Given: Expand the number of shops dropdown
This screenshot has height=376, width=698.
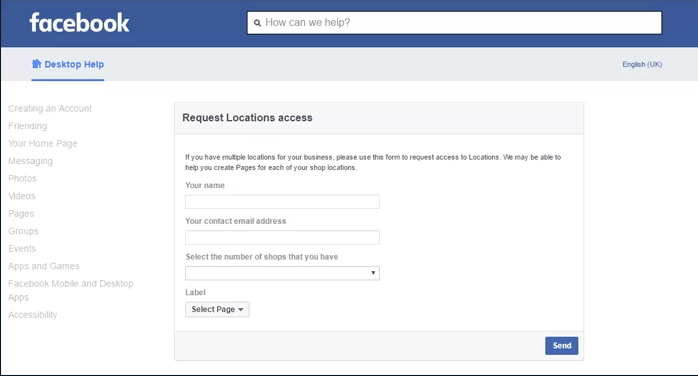Looking at the screenshot, I should click(x=282, y=273).
